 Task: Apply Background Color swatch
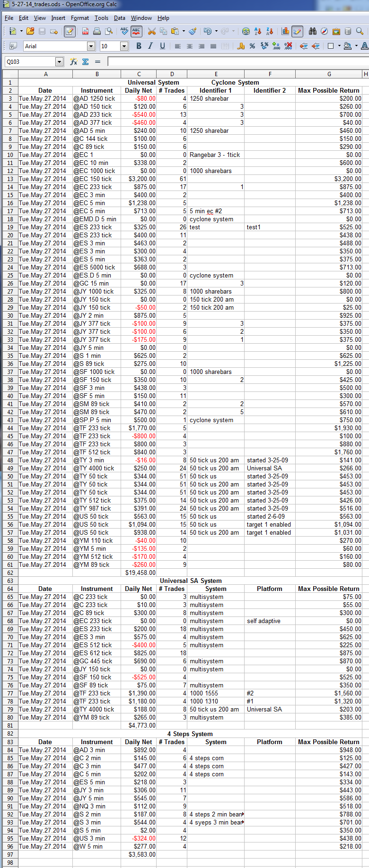(x=348, y=46)
